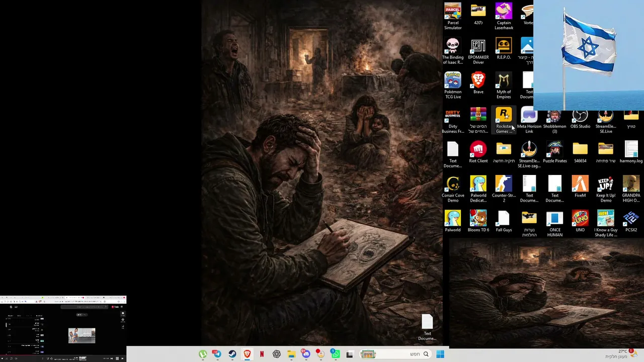Select the Counter-Strike 2 desktop icon
The width and height of the screenshot is (644, 362).
504,189
